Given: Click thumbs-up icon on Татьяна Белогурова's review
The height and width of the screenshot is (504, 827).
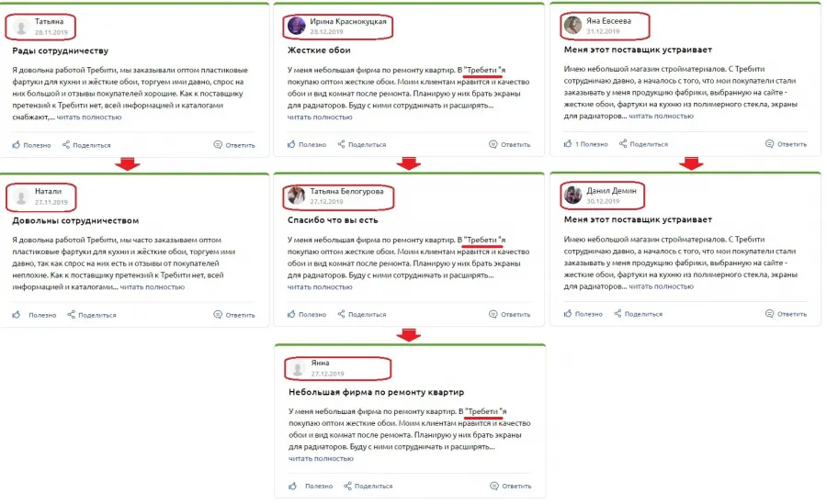Looking at the screenshot, I should 291,314.
